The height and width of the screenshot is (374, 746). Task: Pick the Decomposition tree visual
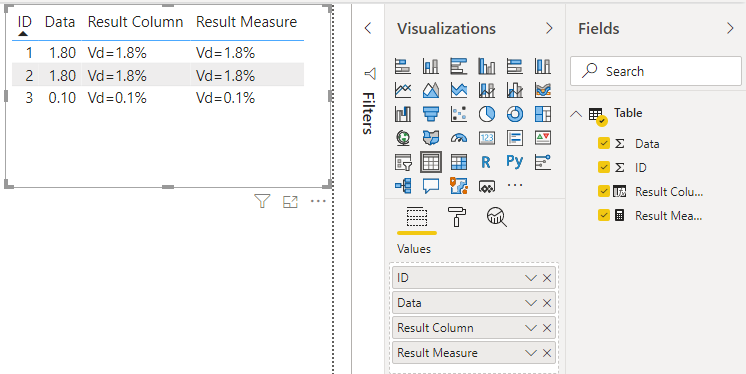(x=403, y=186)
